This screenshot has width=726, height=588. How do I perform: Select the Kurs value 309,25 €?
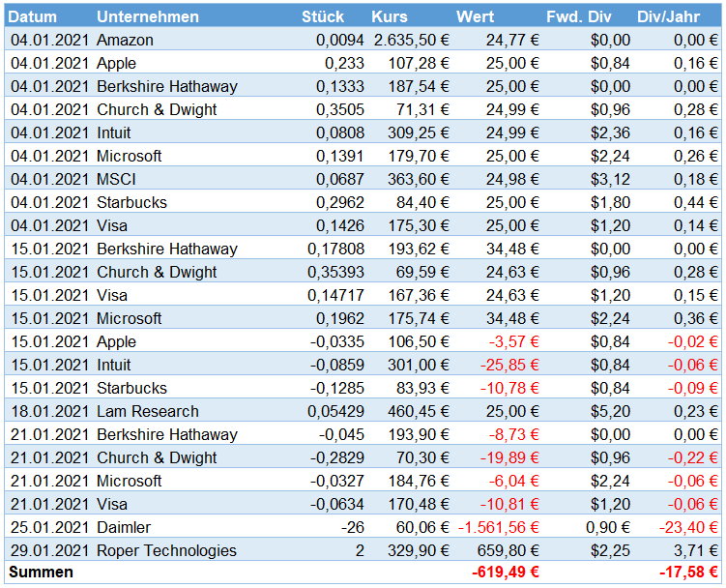(419, 132)
